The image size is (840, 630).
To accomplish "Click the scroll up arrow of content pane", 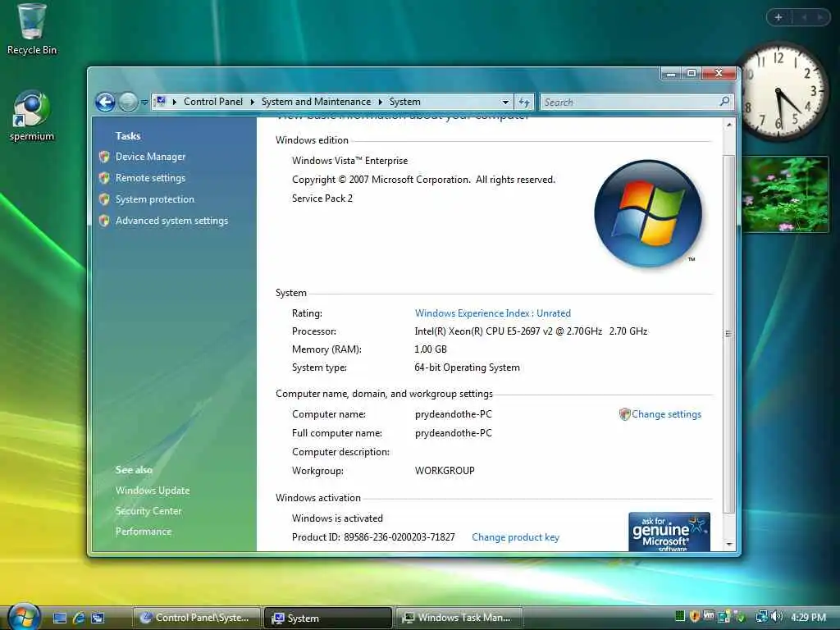I will pyautogui.click(x=728, y=125).
